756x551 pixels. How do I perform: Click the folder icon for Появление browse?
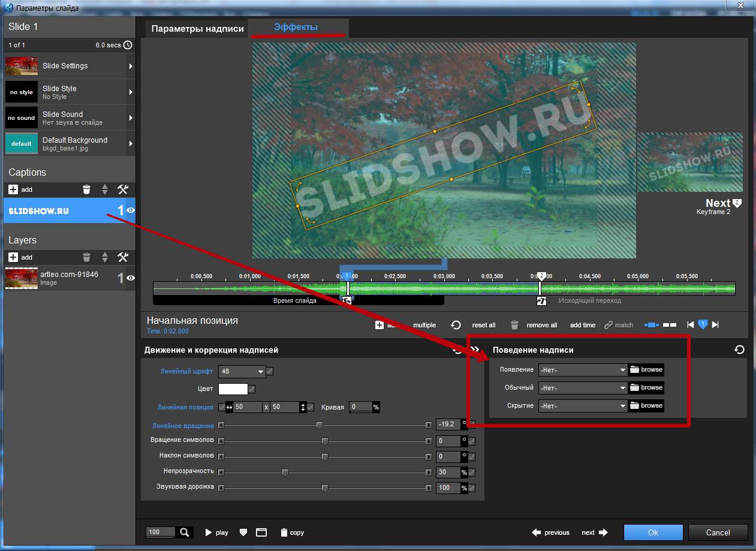click(x=634, y=369)
